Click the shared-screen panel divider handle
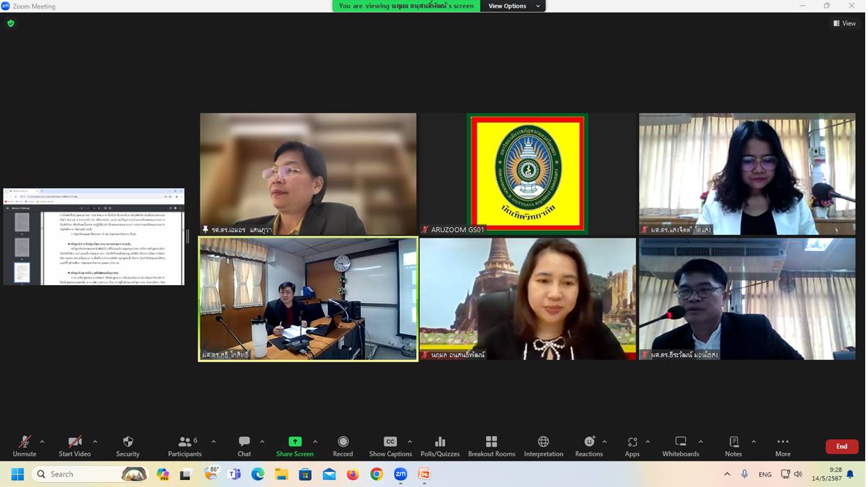 point(187,236)
